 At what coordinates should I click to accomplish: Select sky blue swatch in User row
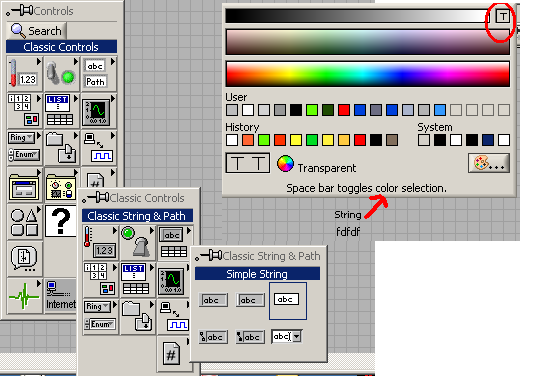click(x=440, y=110)
